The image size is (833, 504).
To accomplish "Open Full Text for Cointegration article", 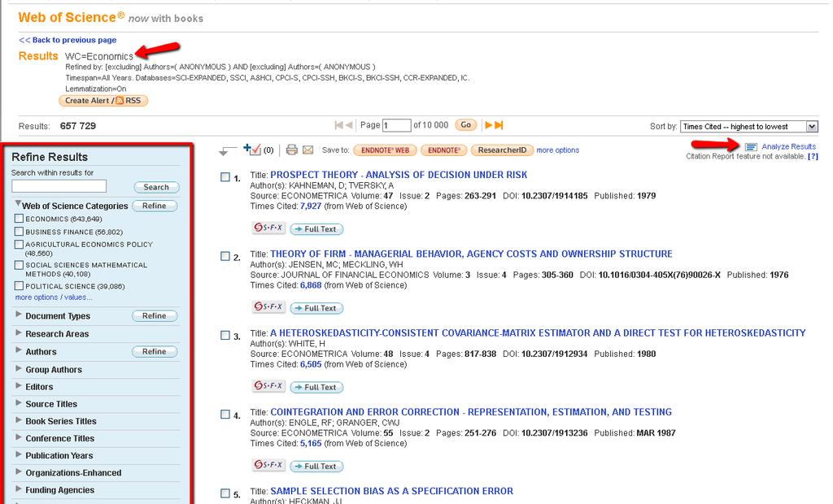I will coord(316,467).
